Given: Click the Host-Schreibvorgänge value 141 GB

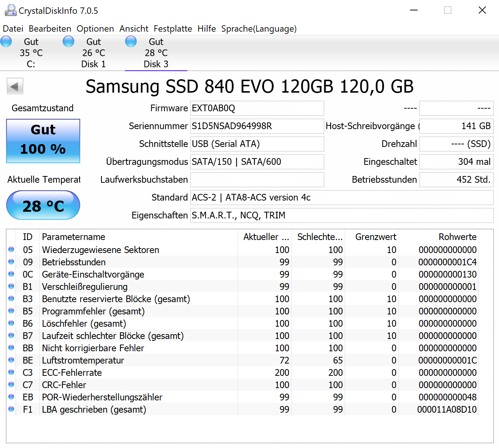Looking at the screenshot, I should [456, 126].
